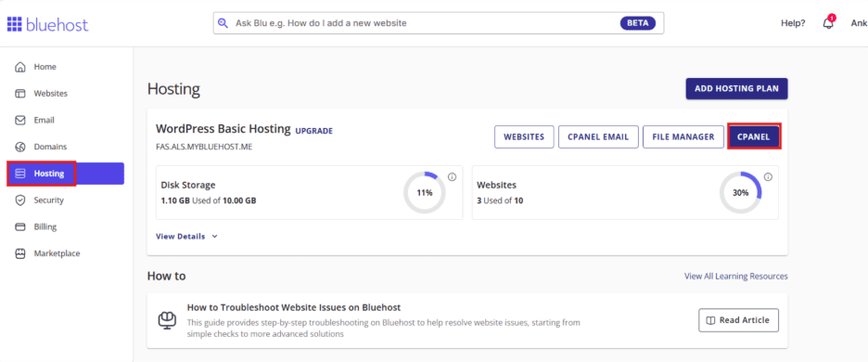
Task: Click the account name Ank in header
Action: tap(859, 23)
